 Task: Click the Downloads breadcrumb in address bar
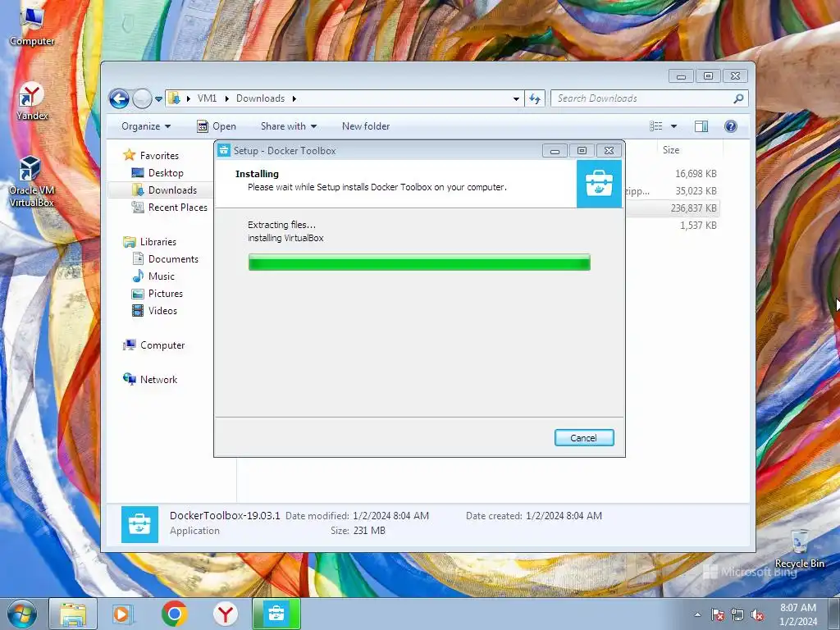260,98
